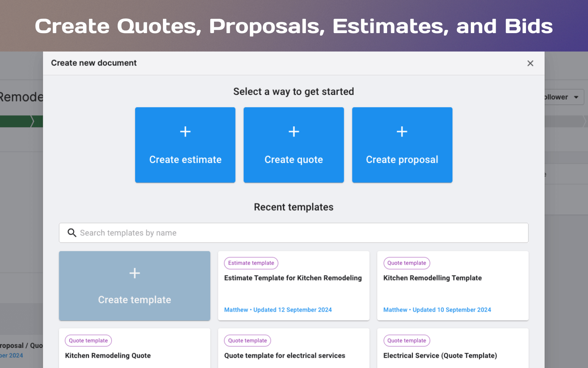Click Quote template tag on Electrical Service card
588x368 pixels.
point(407,341)
